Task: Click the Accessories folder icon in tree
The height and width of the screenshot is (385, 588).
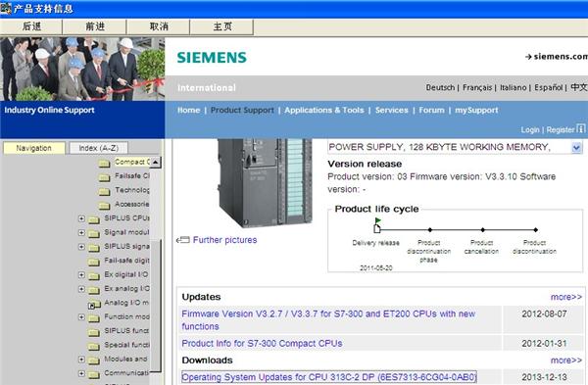Action: point(104,205)
